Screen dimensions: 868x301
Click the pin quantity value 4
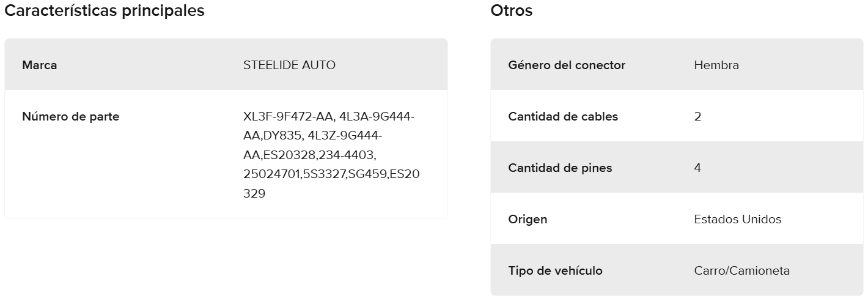point(697,168)
